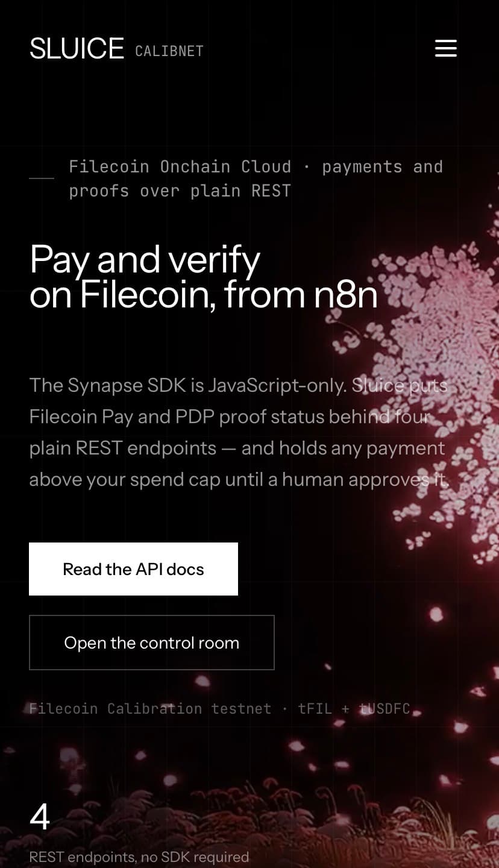The height and width of the screenshot is (868, 499).
Task: Open the hamburger navigation menu
Action: pos(445,48)
